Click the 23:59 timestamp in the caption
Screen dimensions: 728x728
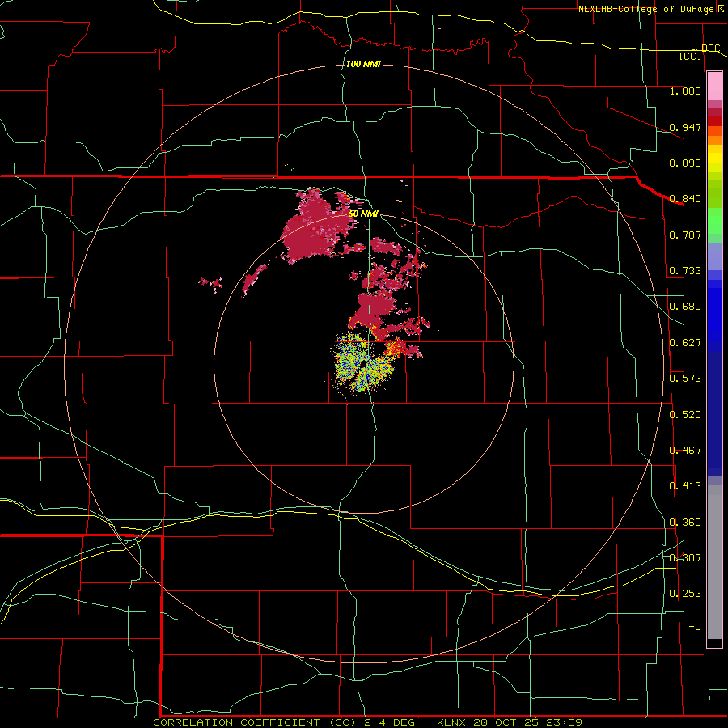tap(565, 722)
